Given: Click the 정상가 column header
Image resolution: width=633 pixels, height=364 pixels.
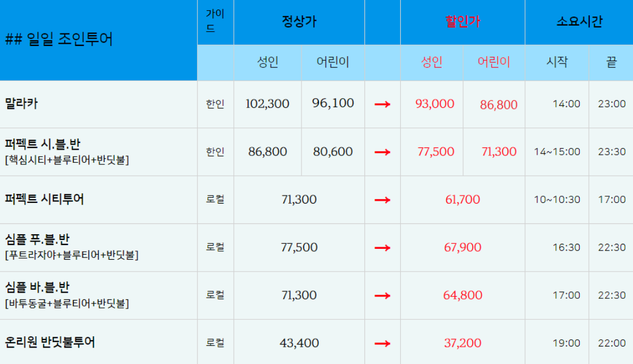Looking at the screenshot, I should (x=299, y=22).
